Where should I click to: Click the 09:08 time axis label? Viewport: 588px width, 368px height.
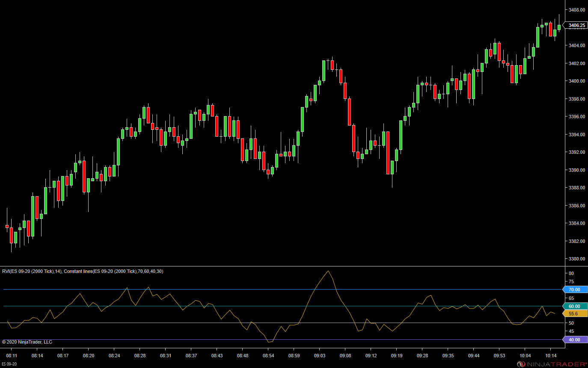coord(345,356)
